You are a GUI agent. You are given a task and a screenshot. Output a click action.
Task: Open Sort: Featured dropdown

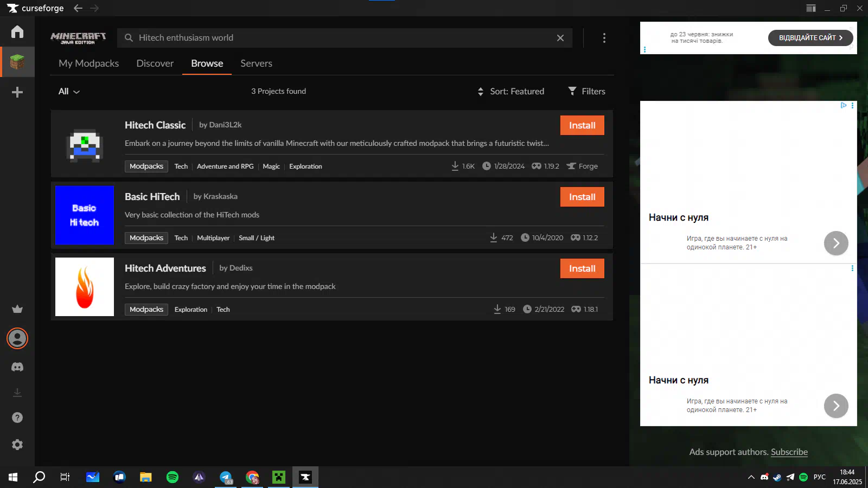tap(510, 91)
